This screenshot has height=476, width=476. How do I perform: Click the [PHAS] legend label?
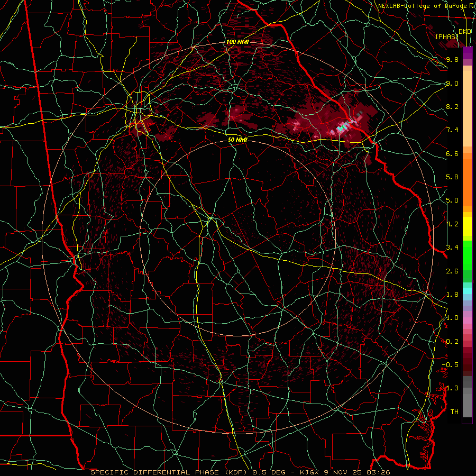pos(447,36)
